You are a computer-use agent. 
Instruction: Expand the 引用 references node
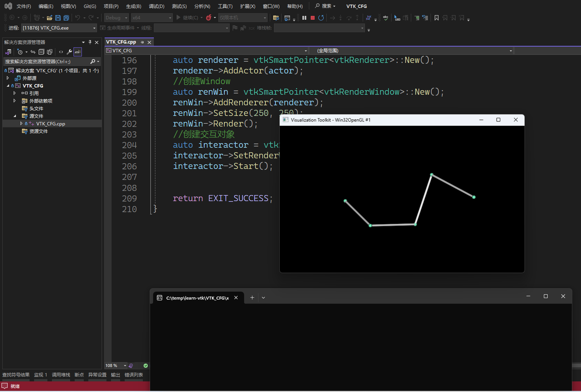pyautogui.click(x=15, y=93)
